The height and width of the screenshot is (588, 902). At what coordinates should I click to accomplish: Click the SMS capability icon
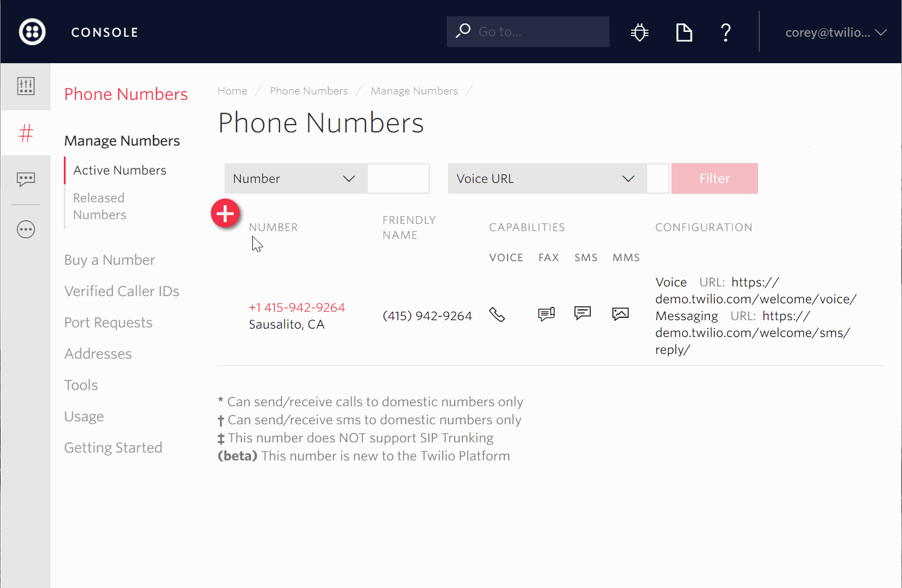click(583, 313)
